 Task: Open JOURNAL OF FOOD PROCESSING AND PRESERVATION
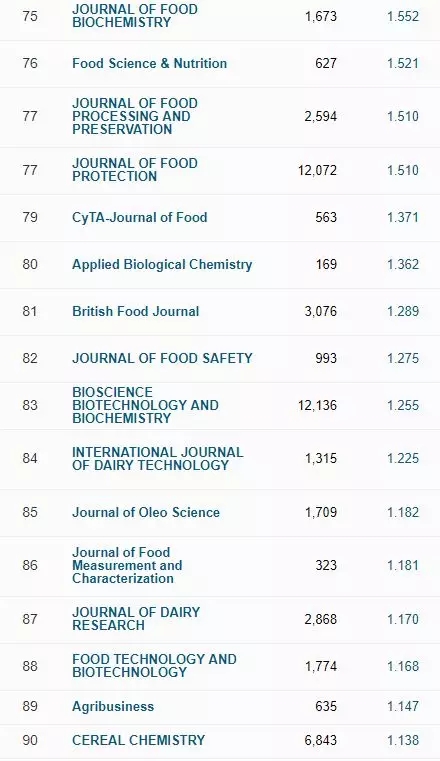click(135, 116)
